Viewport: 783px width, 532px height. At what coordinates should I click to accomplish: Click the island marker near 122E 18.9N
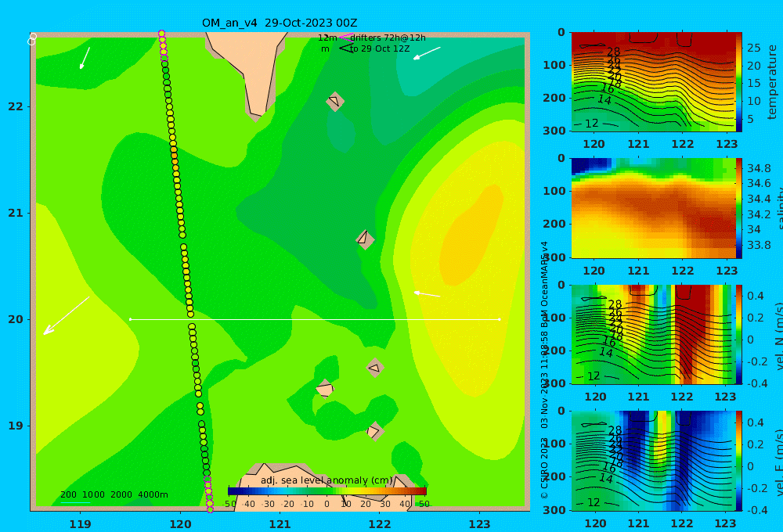click(374, 431)
